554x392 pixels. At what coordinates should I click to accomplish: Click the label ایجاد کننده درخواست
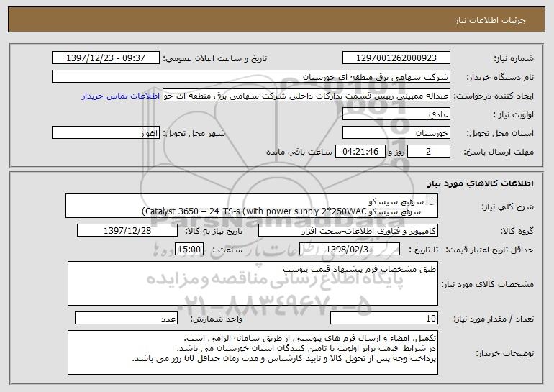[x=494, y=96]
